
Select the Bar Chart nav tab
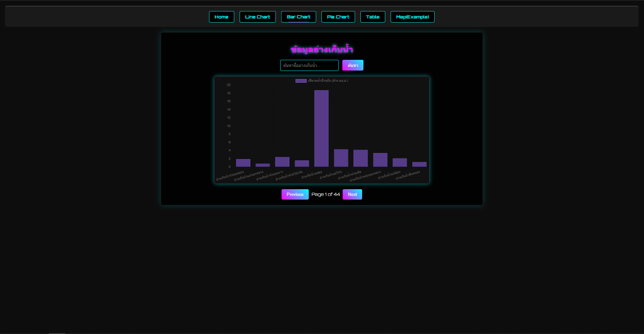click(x=298, y=17)
